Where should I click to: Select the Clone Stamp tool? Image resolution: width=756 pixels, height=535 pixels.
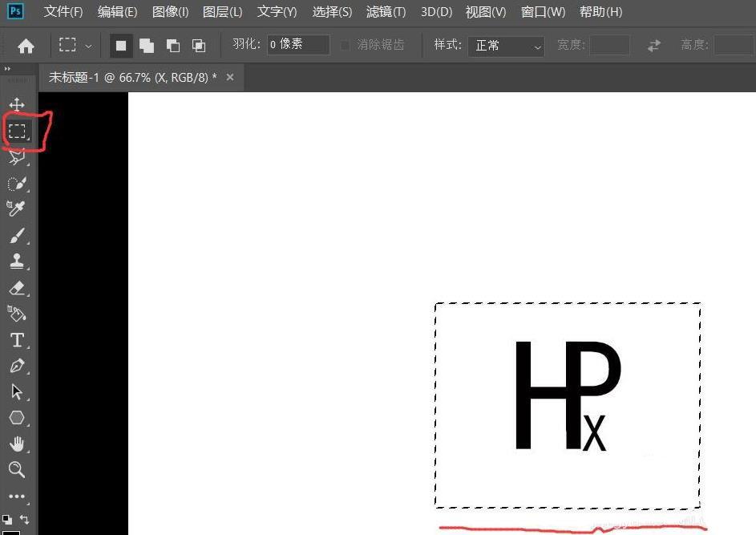click(x=18, y=261)
